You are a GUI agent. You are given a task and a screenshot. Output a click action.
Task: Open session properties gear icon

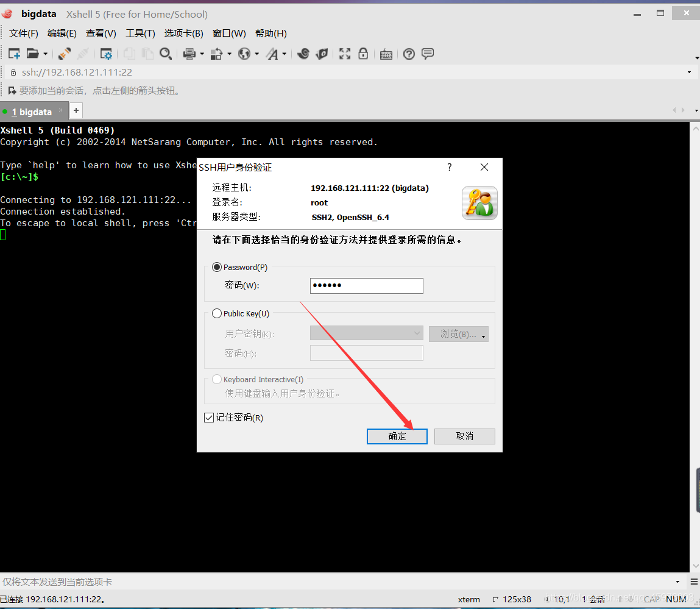[x=106, y=54]
